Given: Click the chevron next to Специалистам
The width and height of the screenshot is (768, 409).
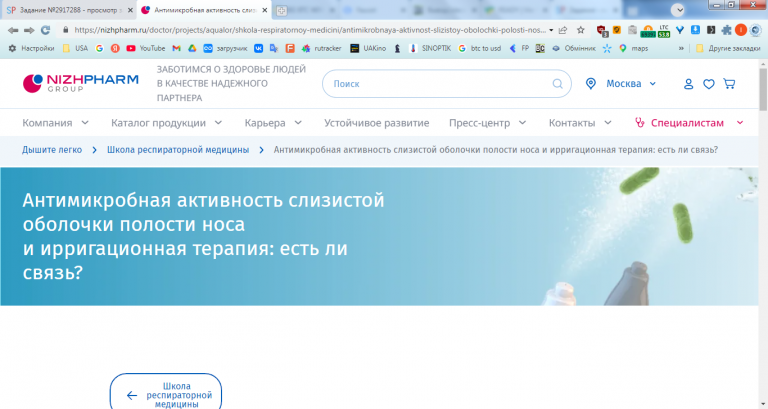Looking at the screenshot, I should 740,123.
